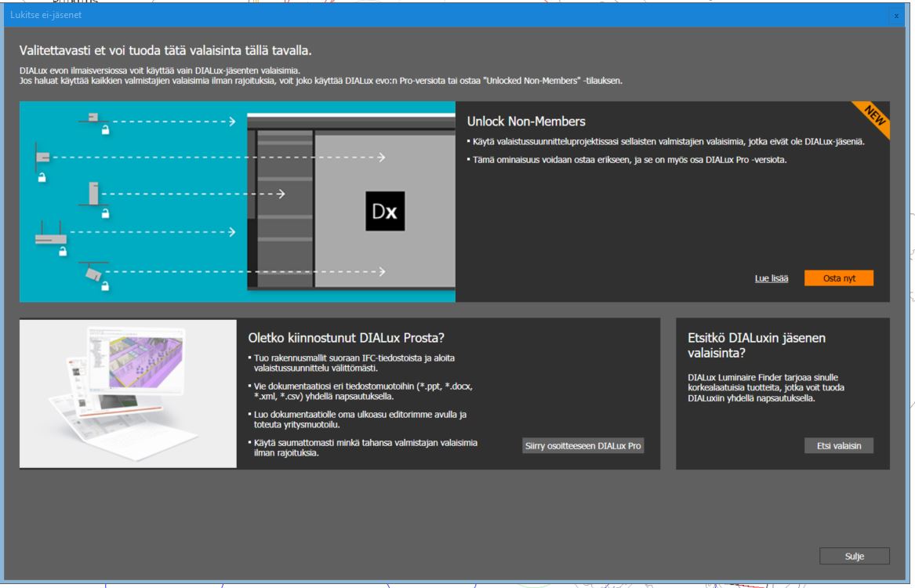
Task: Open the 'Lue lisää' link
Action: [772, 278]
